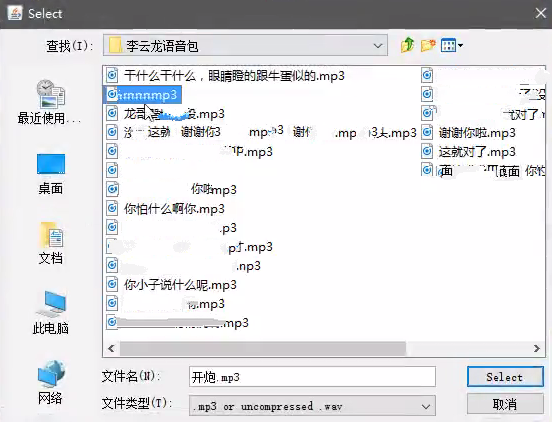
Task: Click the horizontal scrollbar right arrow
Action: pyautogui.click(x=536, y=348)
